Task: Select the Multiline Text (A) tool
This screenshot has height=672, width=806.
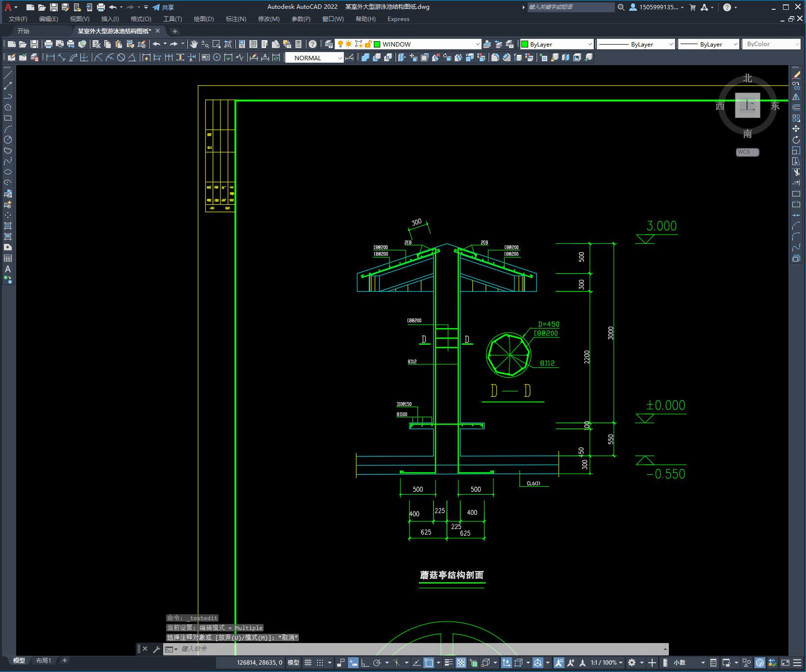Action: tap(8, 269)
